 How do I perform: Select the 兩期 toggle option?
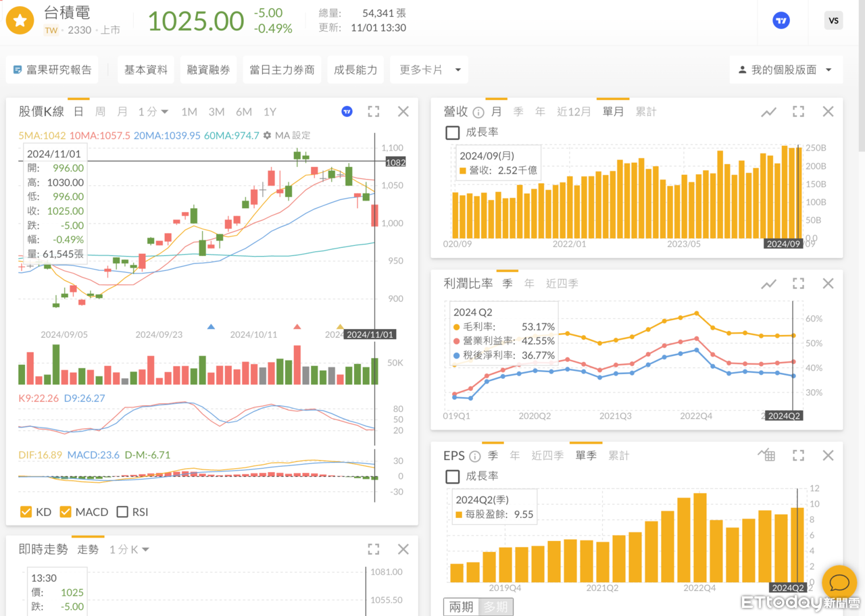point(462,607)
